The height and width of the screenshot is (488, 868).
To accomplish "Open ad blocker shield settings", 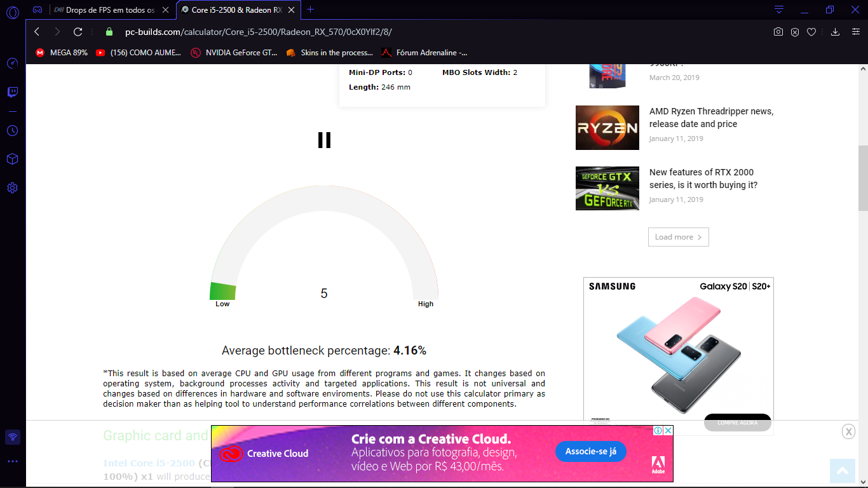I will point(795,32).
